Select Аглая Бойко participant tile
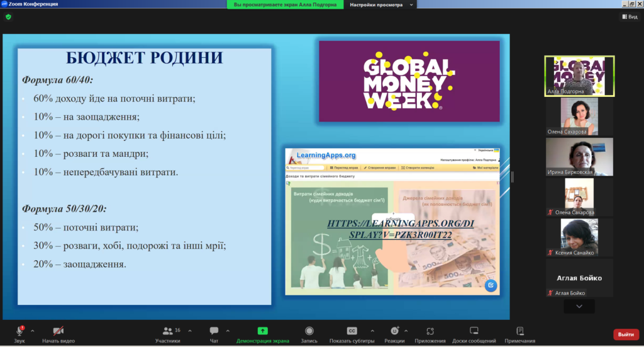 579,278
